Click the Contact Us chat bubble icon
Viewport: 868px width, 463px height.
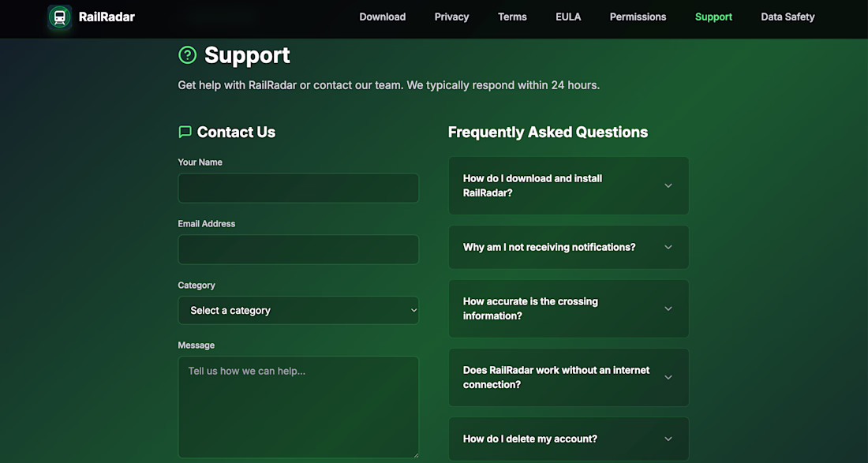(185, 132)
